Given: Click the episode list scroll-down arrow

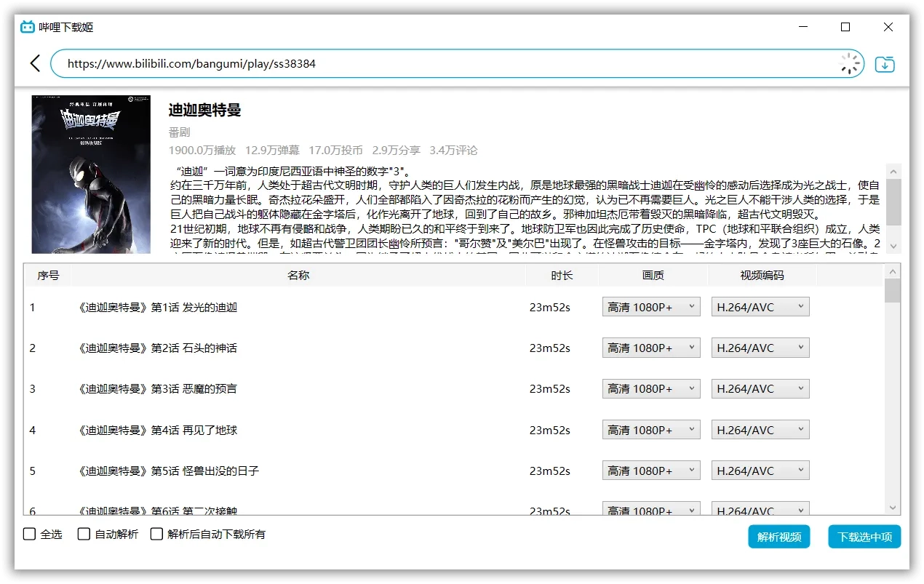Looking at the screenshot, I should tap(892, 508).
